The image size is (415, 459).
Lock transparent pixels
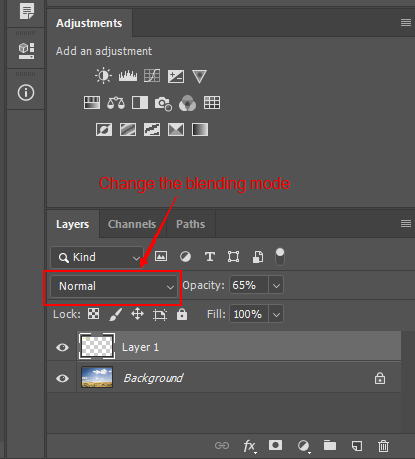pyautogui.click(x=93, y=314)
